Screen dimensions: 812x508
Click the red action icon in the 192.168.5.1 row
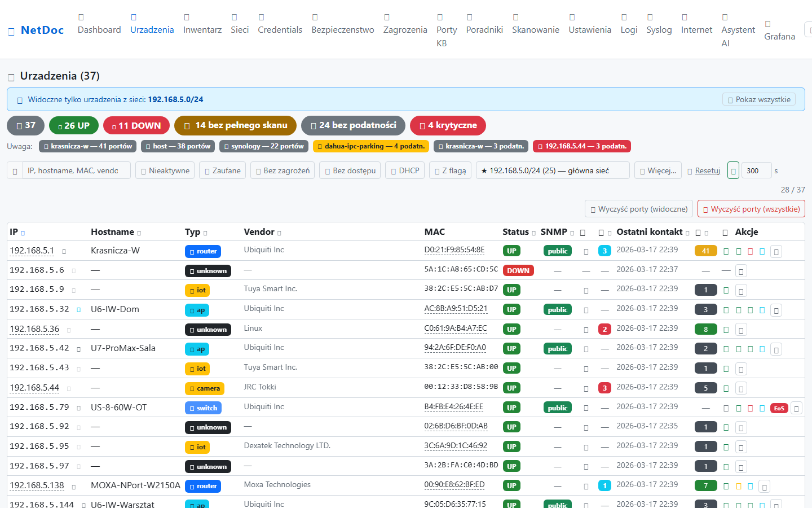pyautogui.click(x=750, y=252)
